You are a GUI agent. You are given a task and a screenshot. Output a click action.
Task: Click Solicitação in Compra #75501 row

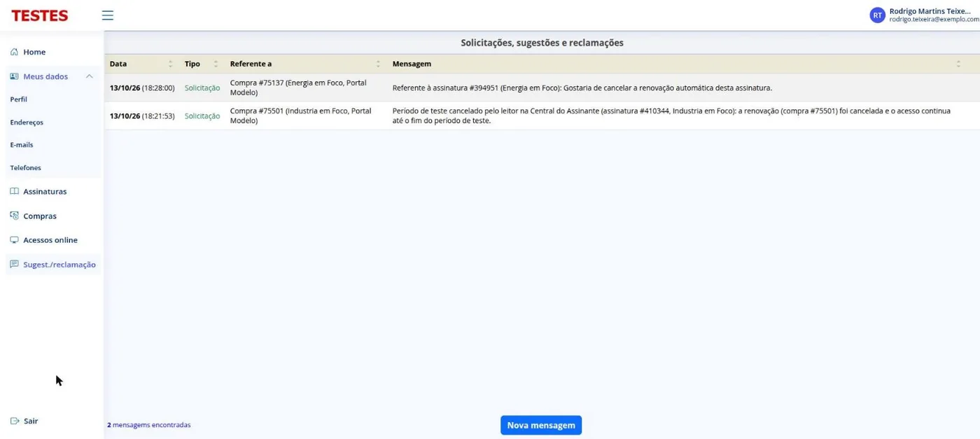202,116
